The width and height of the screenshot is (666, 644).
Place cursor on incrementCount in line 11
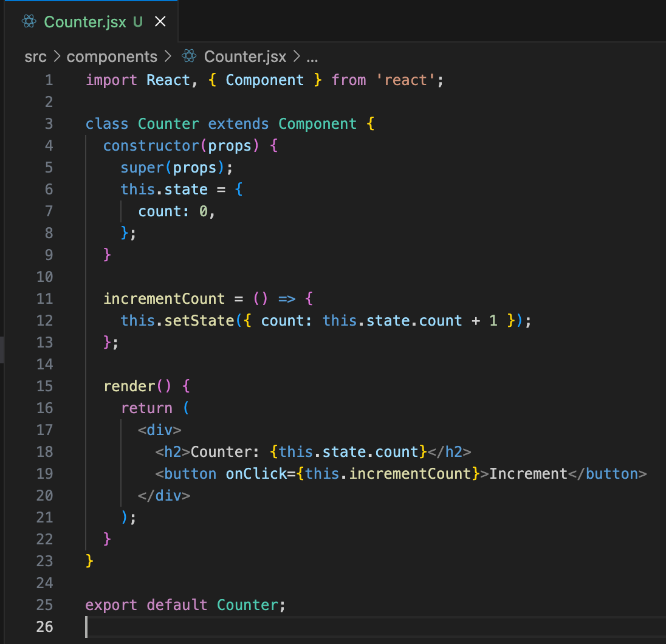(164, 299)
